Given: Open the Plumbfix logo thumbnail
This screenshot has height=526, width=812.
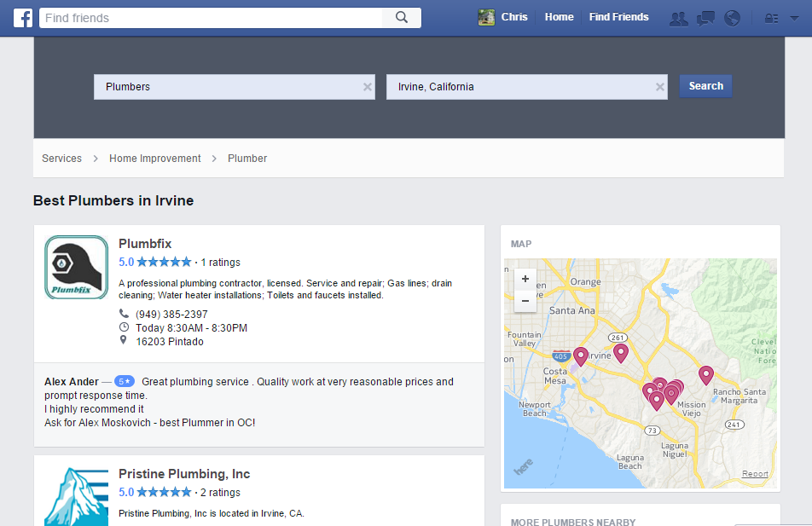Looking at the screenshot, I should point(76,267).
